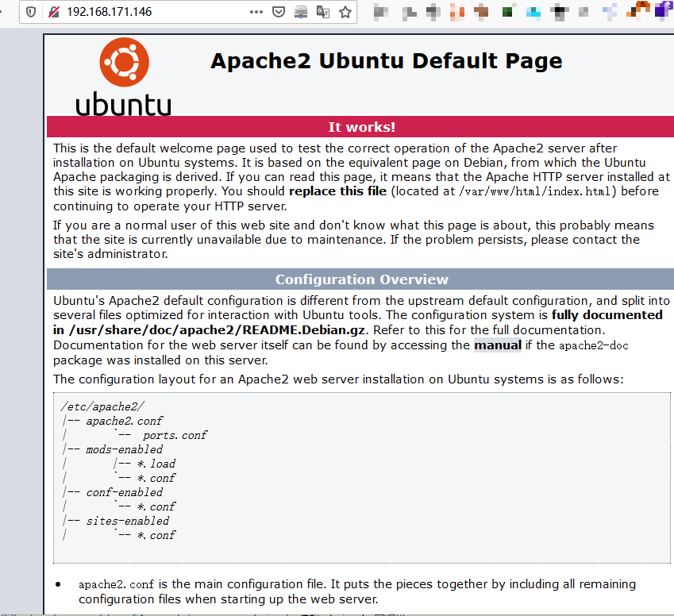The width and height of the screenshot is (674, 616).
Task: Focus the 192.168.171.146 address field
Action: (155, 12)
